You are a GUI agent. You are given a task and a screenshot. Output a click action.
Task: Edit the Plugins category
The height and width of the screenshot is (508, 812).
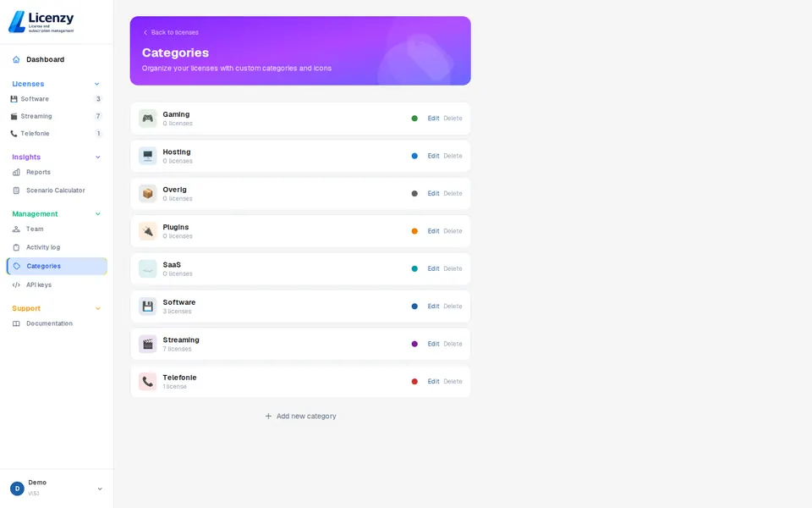[x=433, y=231]
